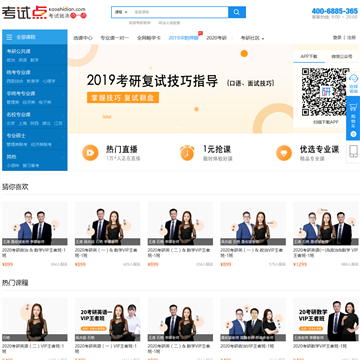Open 2020考研英(一) & 数学VIP王者班 thumbnail
360x360 pixels.
click(x=107, y=224)
